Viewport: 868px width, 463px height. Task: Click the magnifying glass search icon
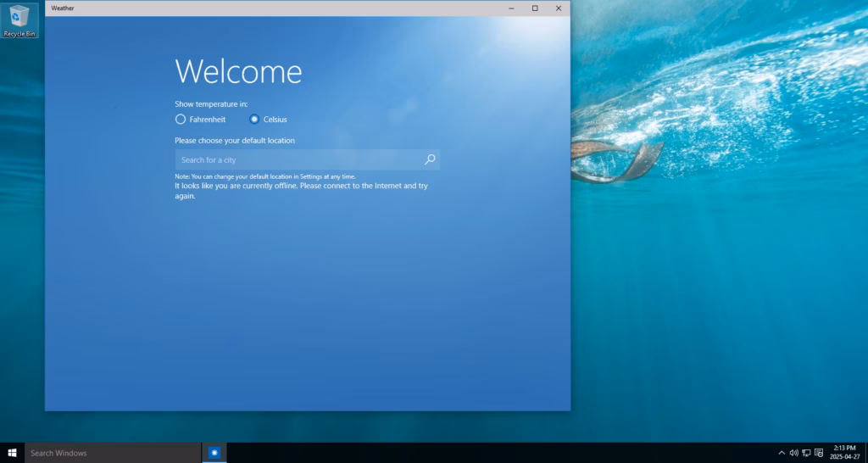(x=430, y=159)
